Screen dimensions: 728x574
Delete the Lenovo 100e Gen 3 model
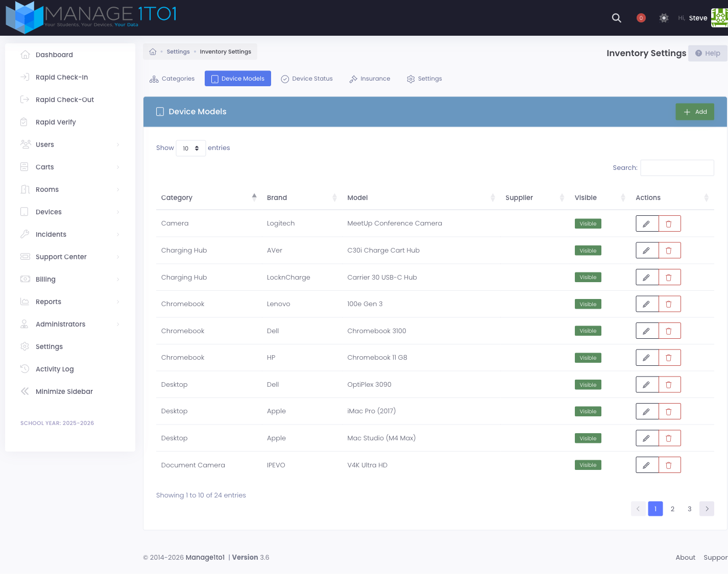tap(669, 304)
